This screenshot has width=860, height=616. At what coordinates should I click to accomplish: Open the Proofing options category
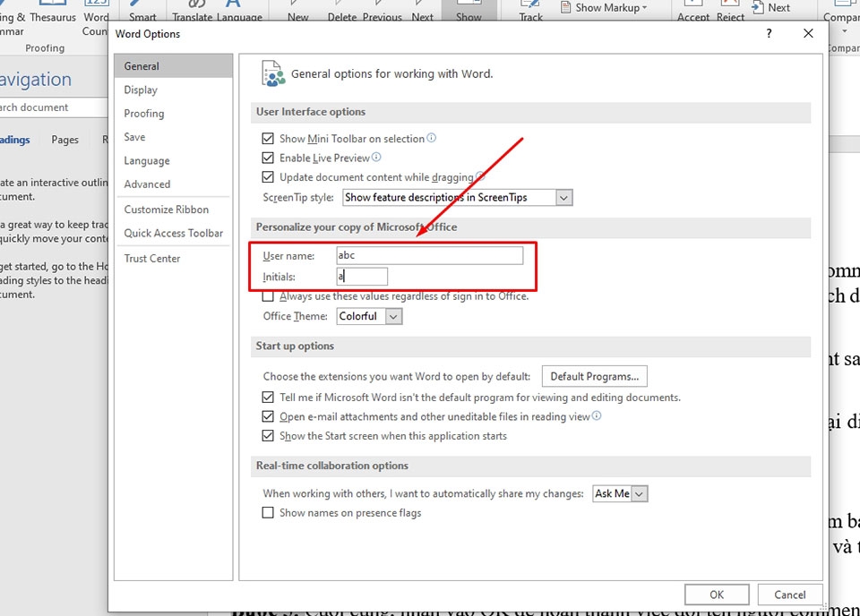(x=173, y=114)
